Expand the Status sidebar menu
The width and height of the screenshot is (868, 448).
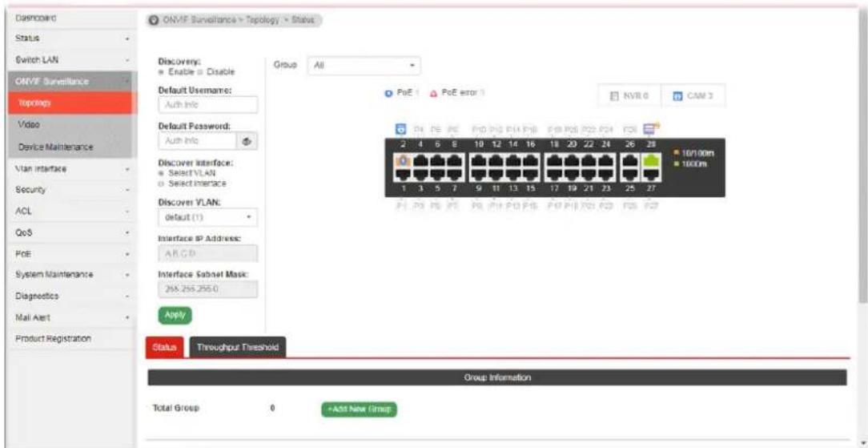(x=69, y=40)
